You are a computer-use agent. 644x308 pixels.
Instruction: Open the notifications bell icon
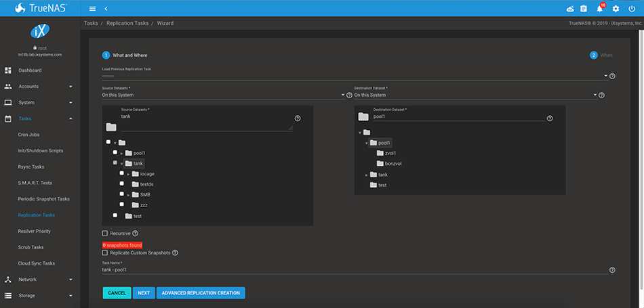[x=599, y=9]
